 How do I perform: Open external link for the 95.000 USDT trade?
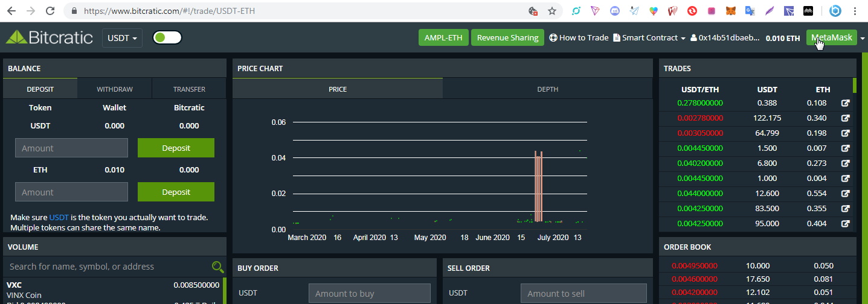pyautogui.click(x=846, y=224)
